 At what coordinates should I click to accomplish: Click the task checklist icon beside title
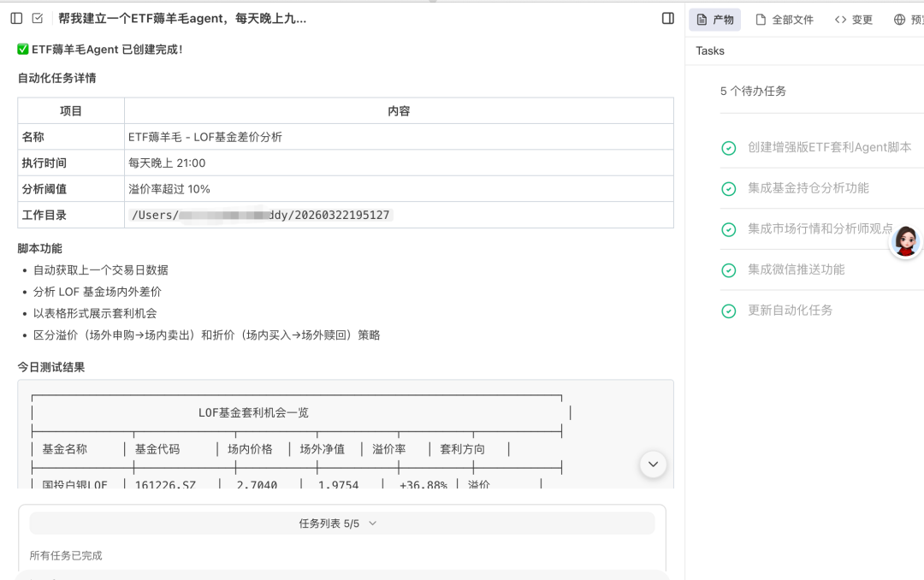(38, 19)
